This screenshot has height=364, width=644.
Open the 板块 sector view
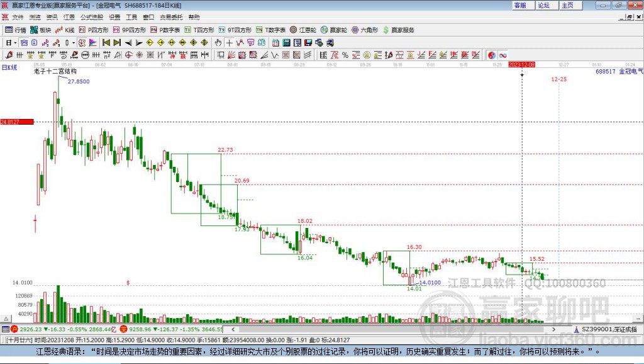[x=41, y=30]
